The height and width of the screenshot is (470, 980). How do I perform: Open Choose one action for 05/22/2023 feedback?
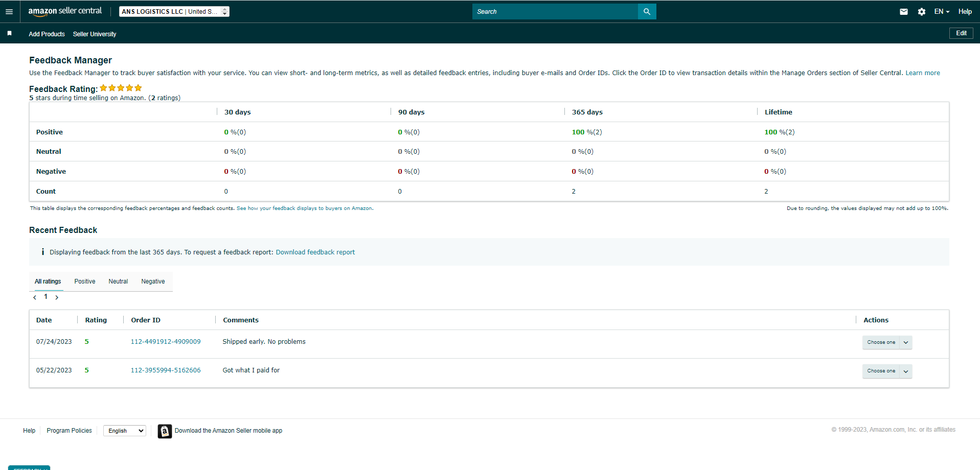(x=881, y=371)
